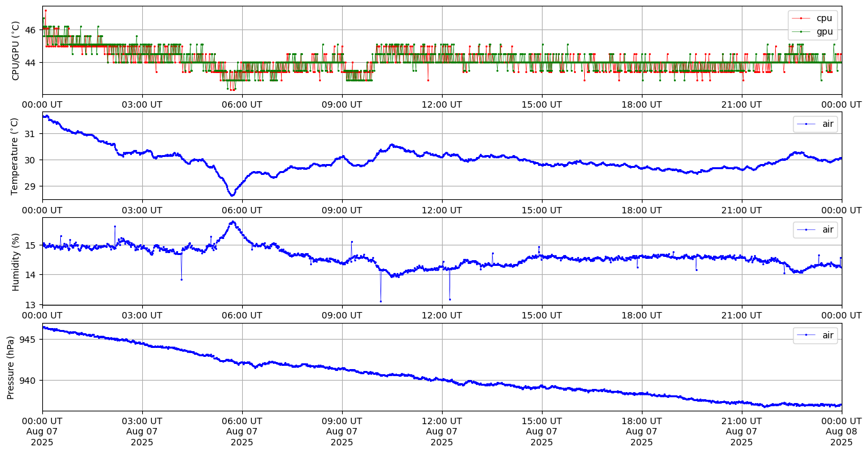
Task: Click the "14" tick on Humidity axis
Action: pos(31,275)
